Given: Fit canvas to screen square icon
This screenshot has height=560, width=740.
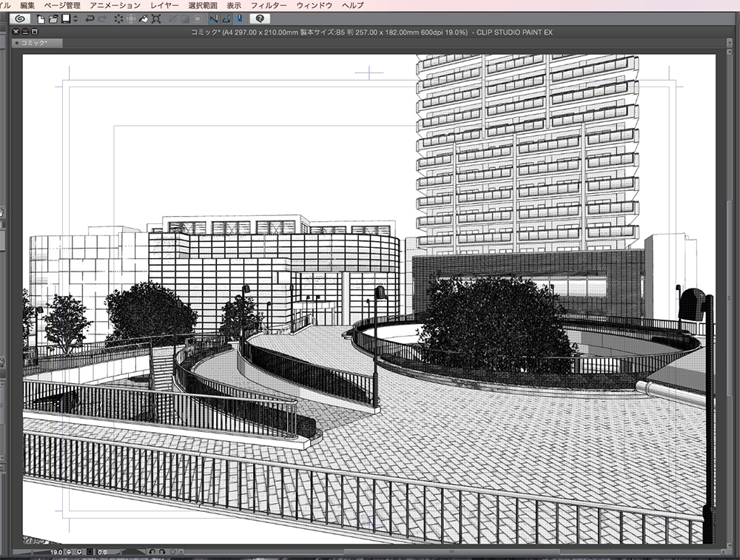Looking at the screenshot, I should tap(90, 552).
